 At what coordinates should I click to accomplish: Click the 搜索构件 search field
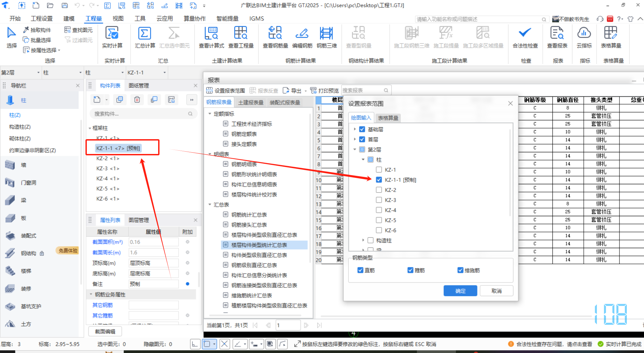pyautogui.click(x=143, y=114)
